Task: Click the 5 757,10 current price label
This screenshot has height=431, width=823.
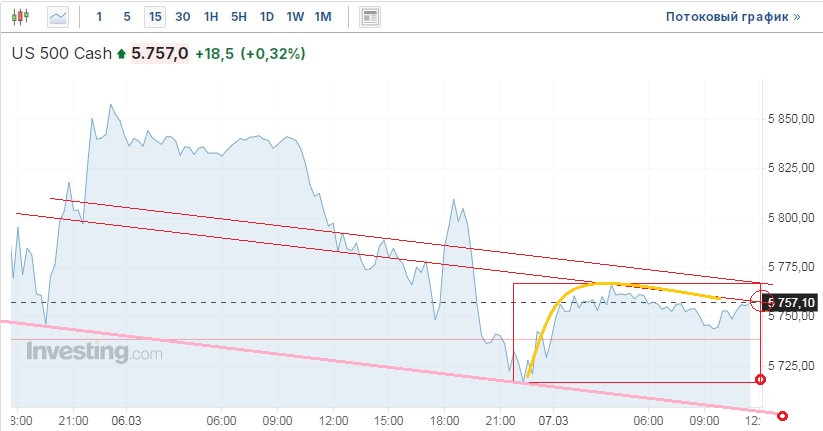Action: coord(792,302)
